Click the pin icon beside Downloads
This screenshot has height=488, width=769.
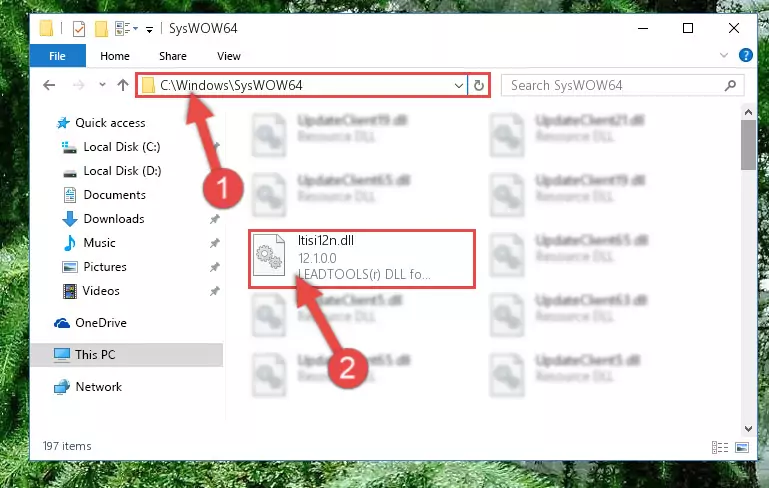215,219
